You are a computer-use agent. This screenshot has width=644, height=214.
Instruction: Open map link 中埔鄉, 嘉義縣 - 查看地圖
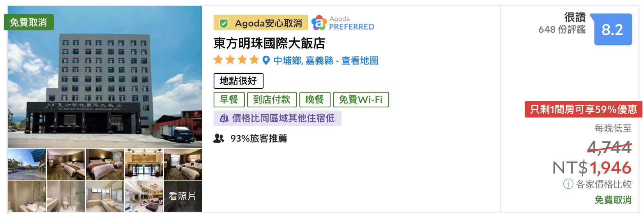click(x=326, y=60)
